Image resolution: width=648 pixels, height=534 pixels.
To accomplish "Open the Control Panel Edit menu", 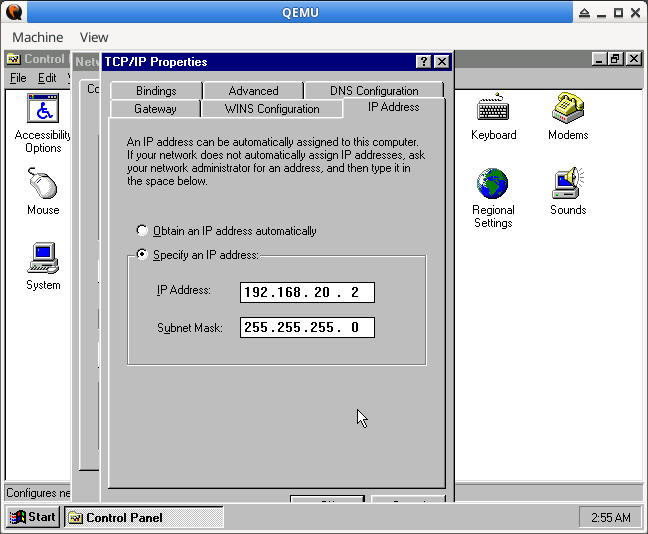I will click(x=47, y=78).
